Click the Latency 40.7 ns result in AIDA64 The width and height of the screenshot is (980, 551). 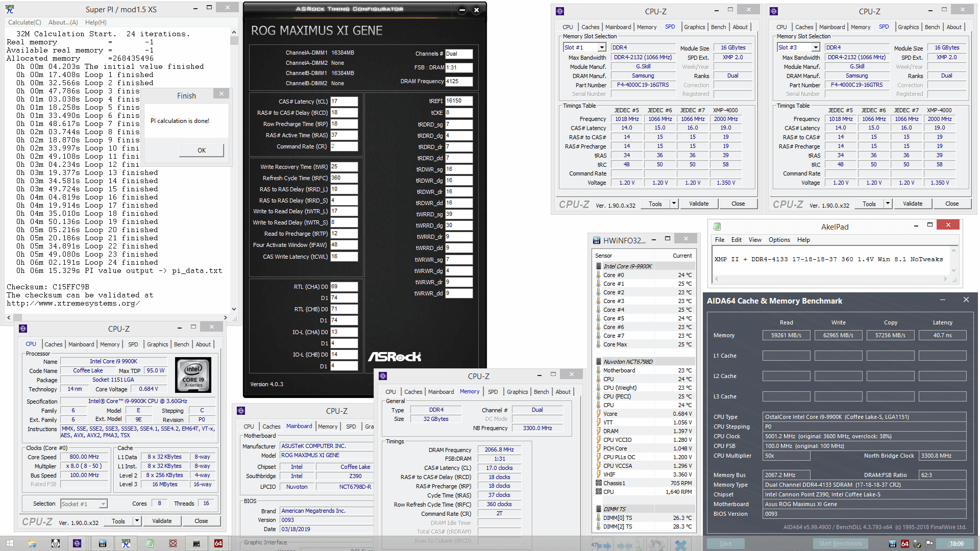pos(942,335)
